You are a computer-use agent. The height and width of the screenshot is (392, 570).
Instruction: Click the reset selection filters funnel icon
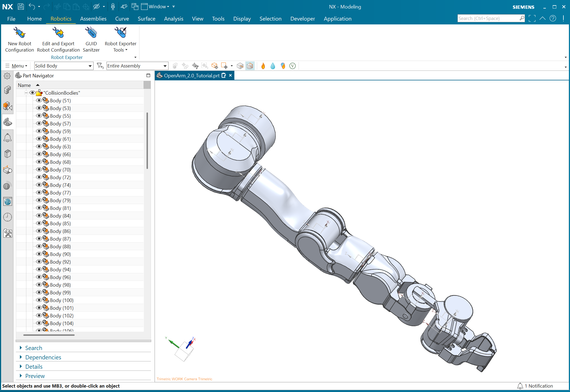pos(100,66)
